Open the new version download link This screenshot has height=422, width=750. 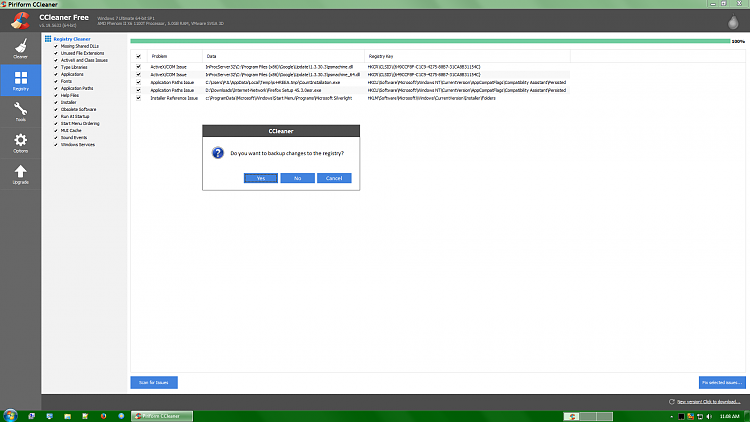[708, 402]
